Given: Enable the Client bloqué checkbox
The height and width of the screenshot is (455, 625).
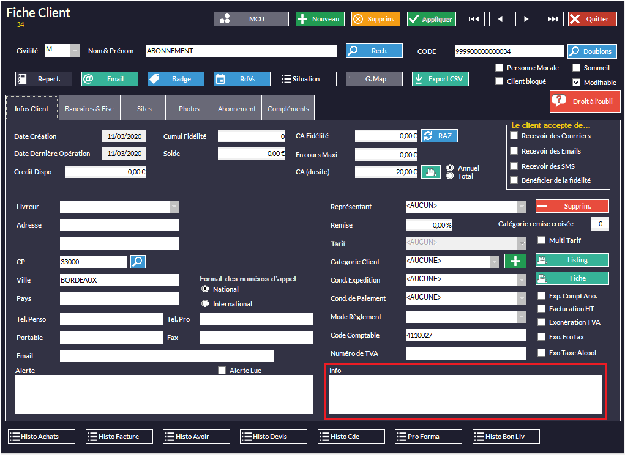Looking at the screenshot, I should click(499, 80).
